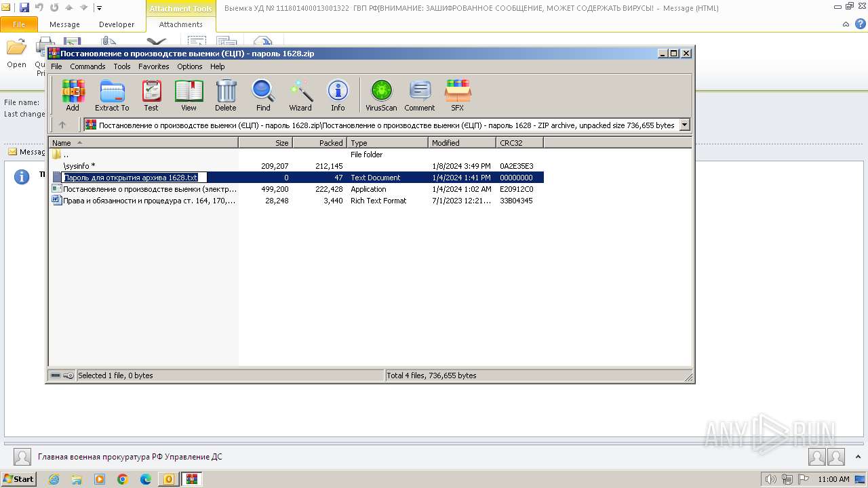Select the parent folder '..' row
Viewport: 868px width, 488px height.
[x=296, y=155]
